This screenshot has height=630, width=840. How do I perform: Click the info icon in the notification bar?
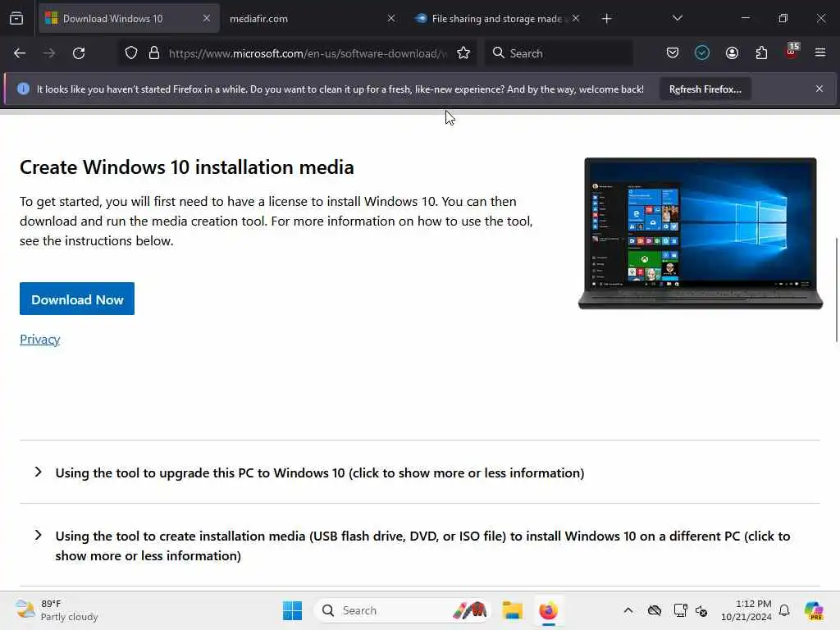23,89
